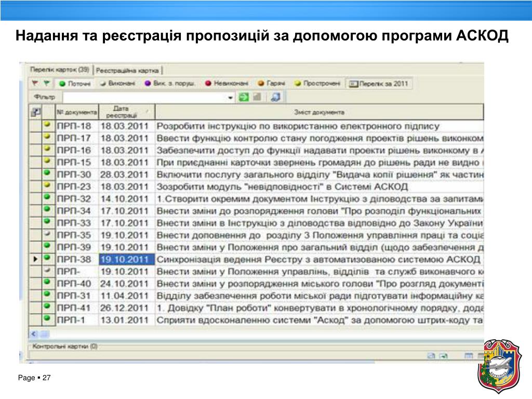Image resolution: width=532 pixels, height=399 pixels.
Task: Select document number ПРП-38
Action: click(x=74, y=260)
